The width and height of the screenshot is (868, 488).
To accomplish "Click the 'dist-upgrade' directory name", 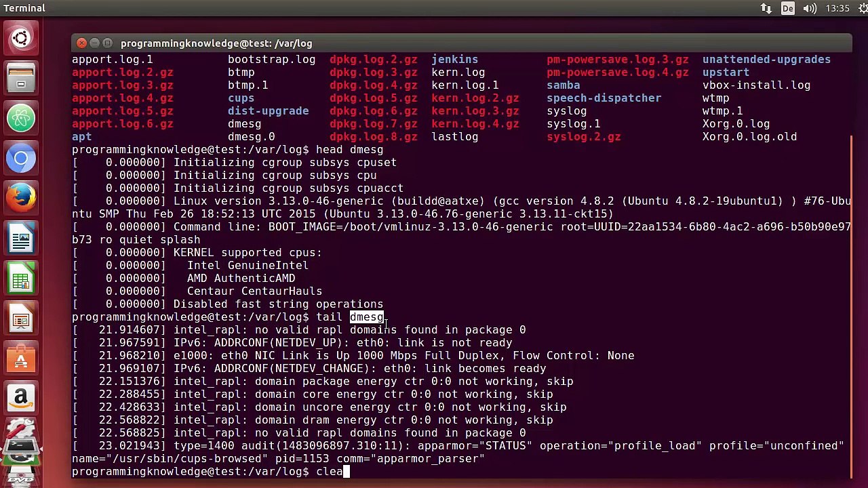I will (269, 111).
